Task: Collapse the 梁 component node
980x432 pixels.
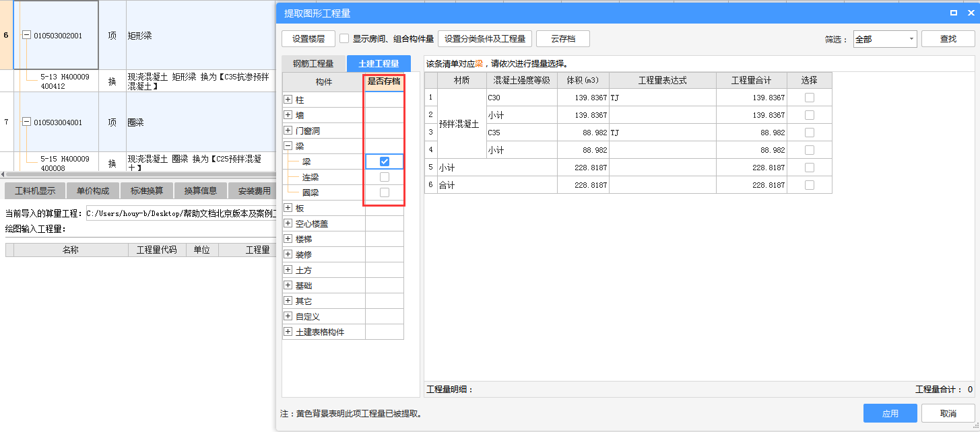Action: click(288, 146)
